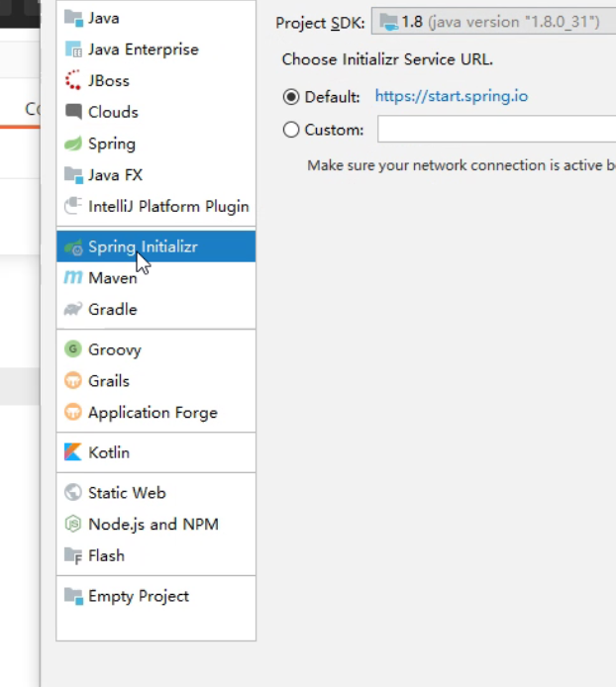The width and height of the screenshot is (616, 687).
Task: Select 'Spring' project type label
Action: coord(112,145)
